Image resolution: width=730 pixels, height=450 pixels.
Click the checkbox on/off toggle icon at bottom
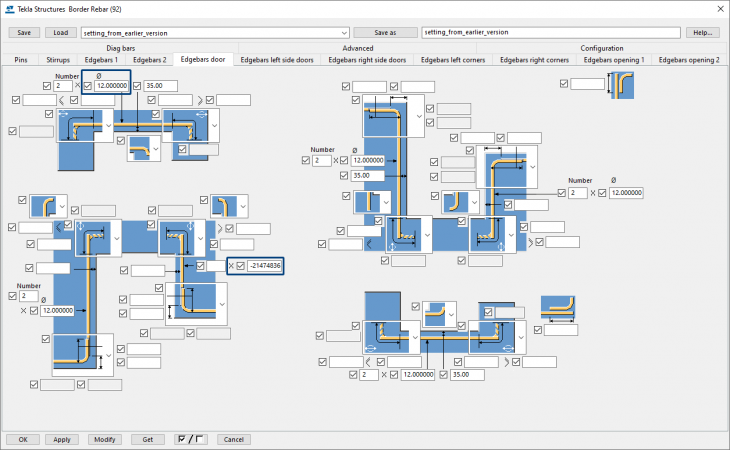(x=190, y=439)
